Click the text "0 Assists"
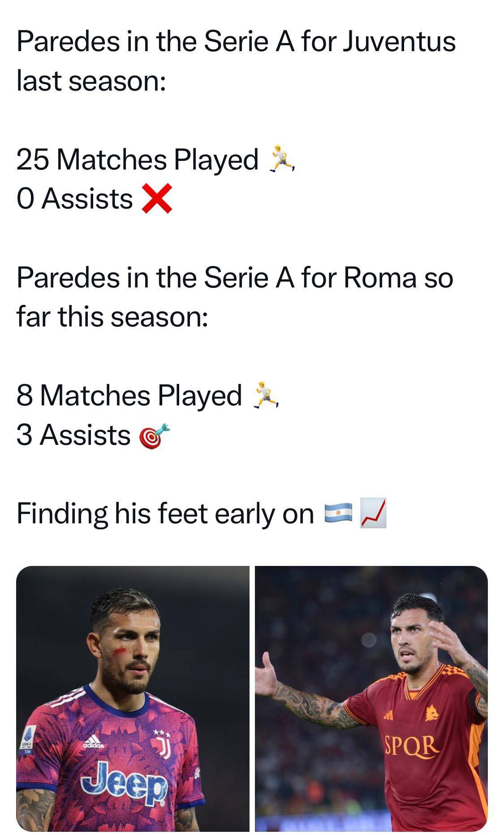The height and width of the screenshot is (835, 504). [75, 198]
